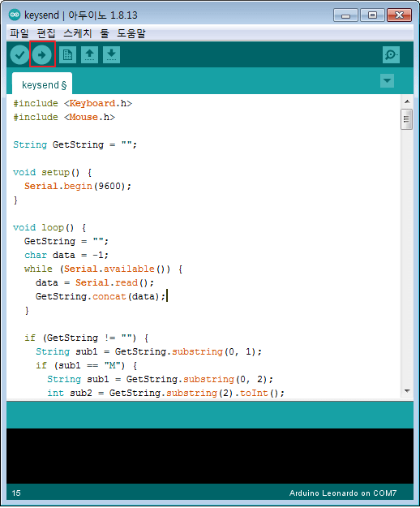Open a sketch using the up-arrow icon

[89, 54]
